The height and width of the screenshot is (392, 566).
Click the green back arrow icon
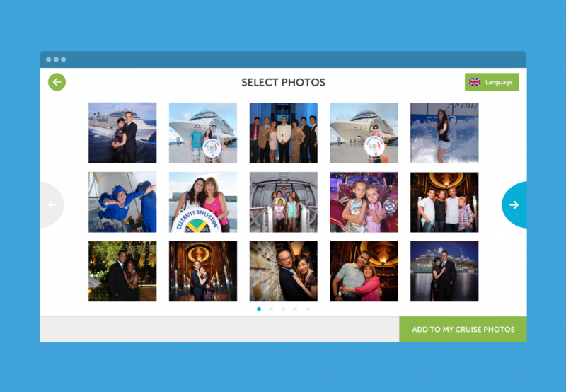(57, 82)
